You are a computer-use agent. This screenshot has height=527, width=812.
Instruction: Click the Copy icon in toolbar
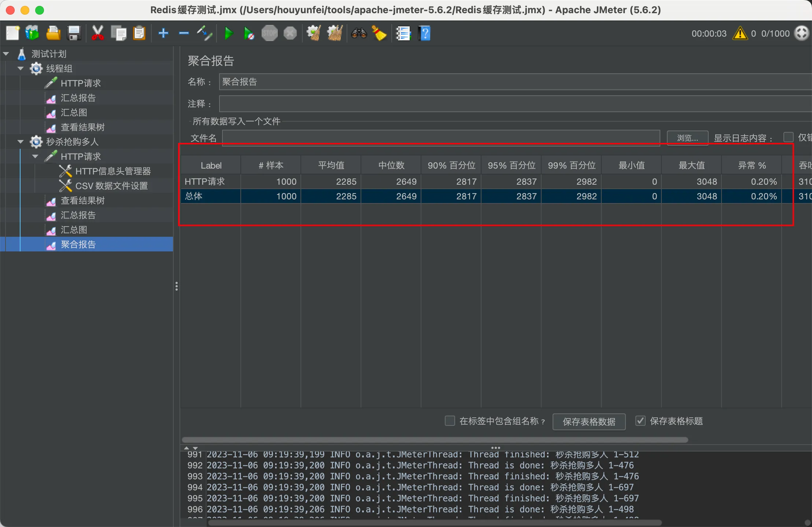[119, 33]
